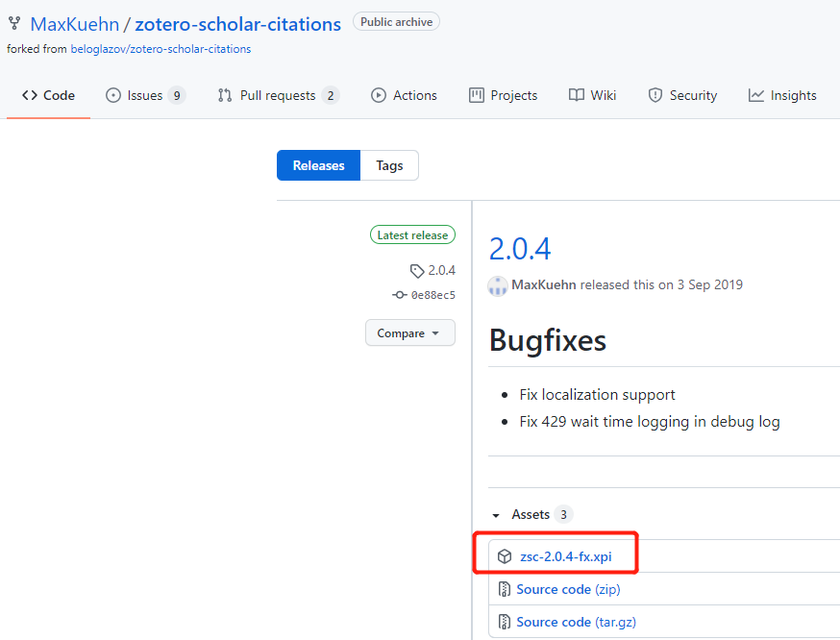The image size is (840, 640).
Task: Open the Pull requests tab
Action: [278, 95]
